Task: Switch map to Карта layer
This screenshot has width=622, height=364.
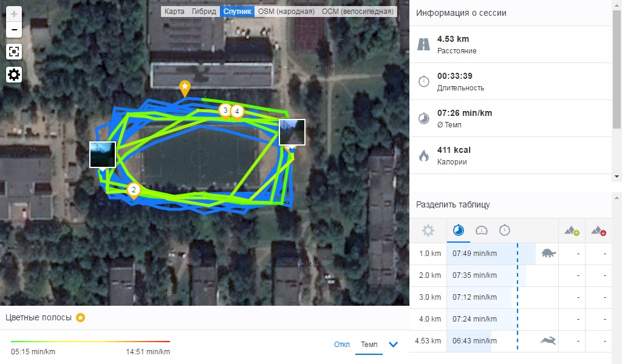Action: point(174,12)
